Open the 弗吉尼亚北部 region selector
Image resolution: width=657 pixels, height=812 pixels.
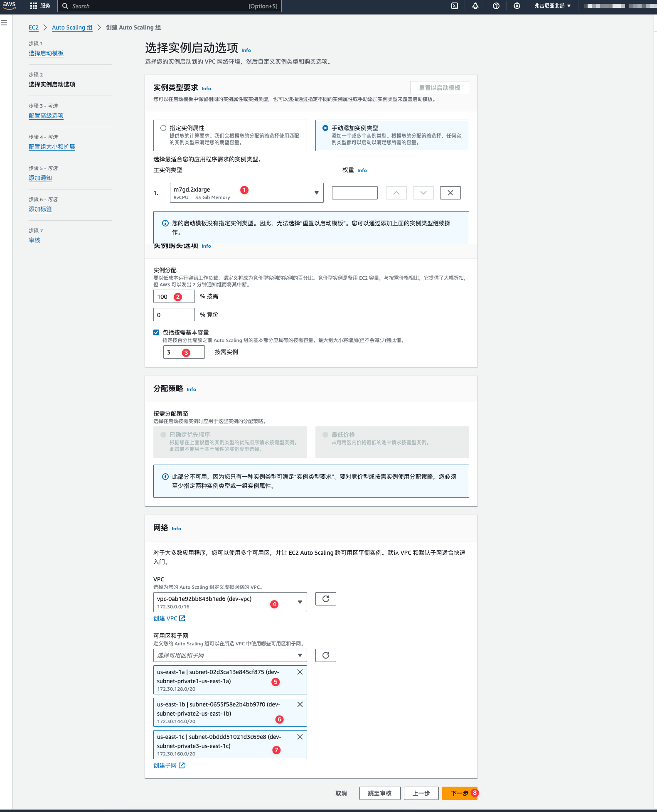click(553, 6)
